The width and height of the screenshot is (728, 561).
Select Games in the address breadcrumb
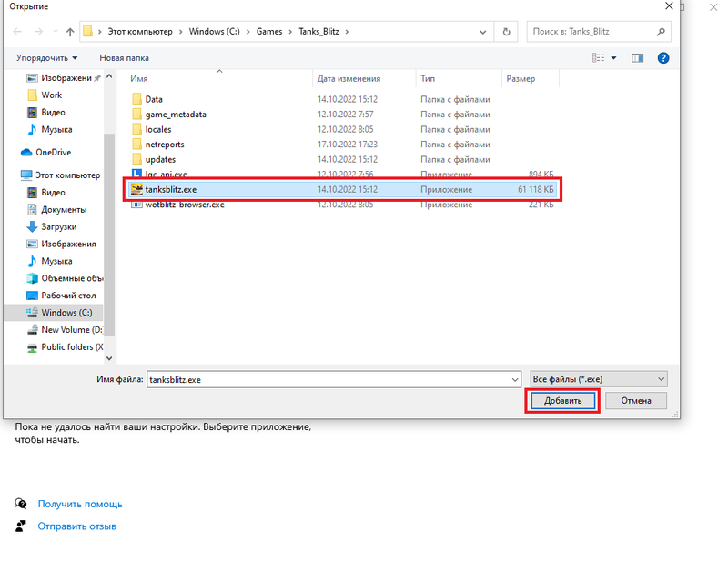point(269,32)
